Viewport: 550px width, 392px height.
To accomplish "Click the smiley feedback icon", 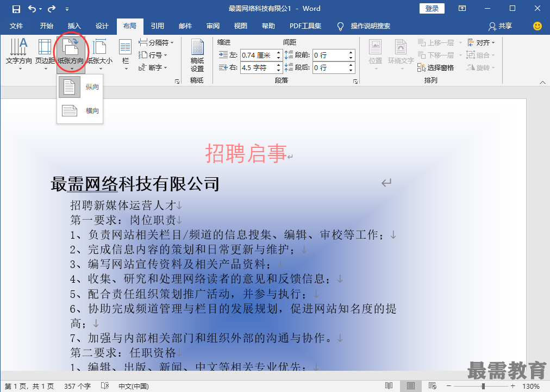I will point(537,26).
